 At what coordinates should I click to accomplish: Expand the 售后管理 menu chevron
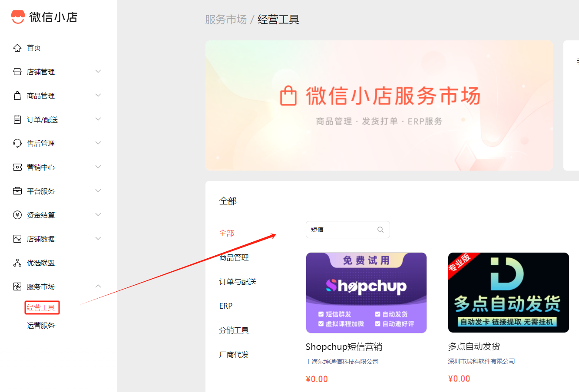98,143
